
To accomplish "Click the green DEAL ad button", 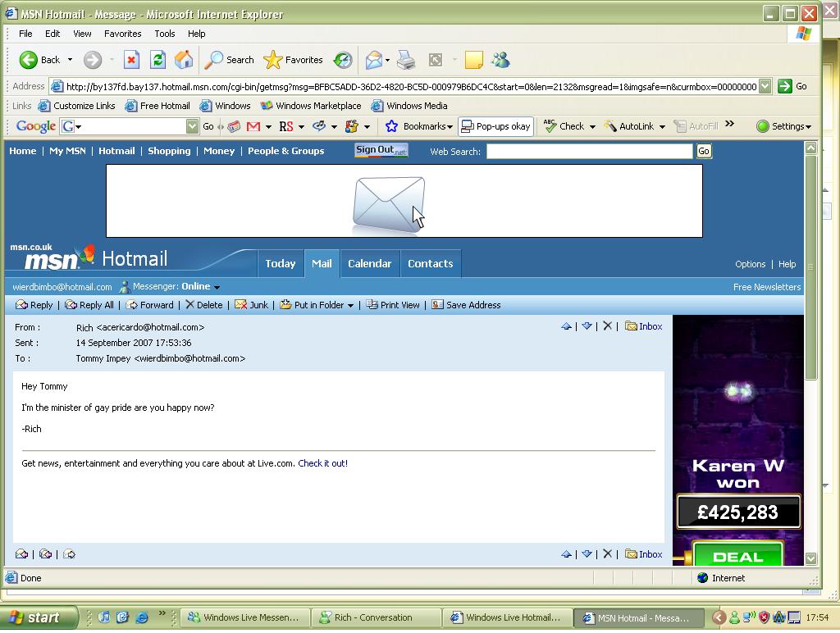I will 737,555.
